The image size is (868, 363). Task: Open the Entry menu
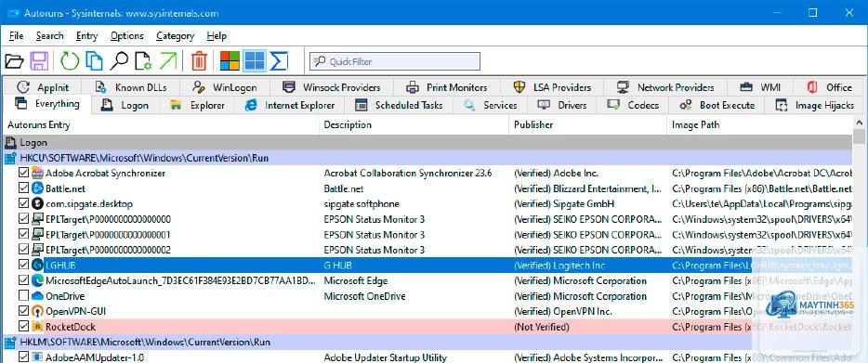87,36
